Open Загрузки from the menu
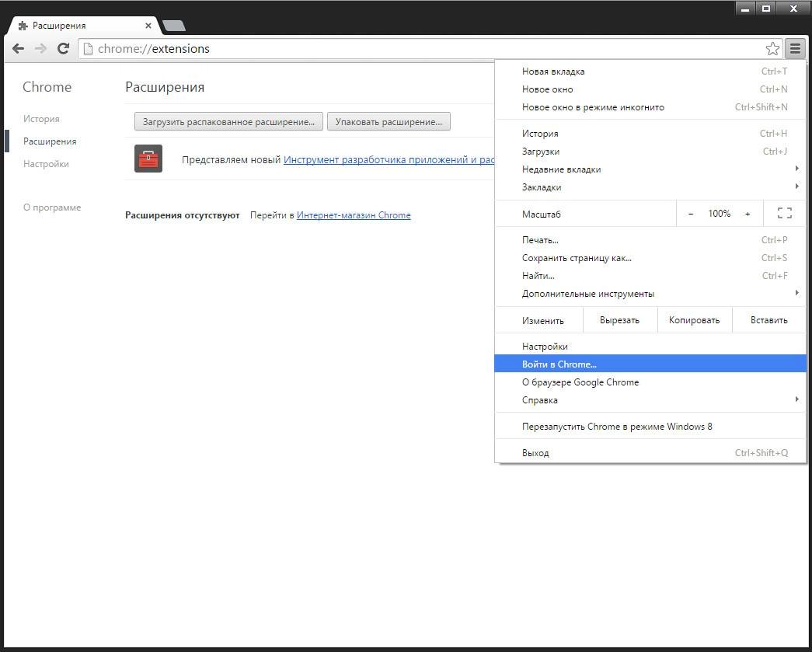 [x=650, y=152]
